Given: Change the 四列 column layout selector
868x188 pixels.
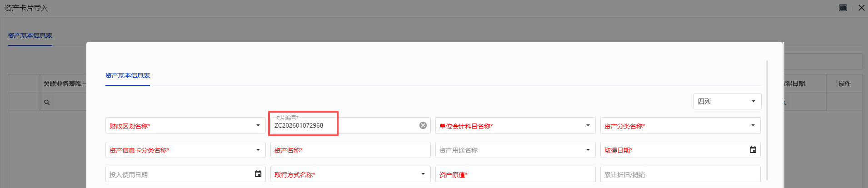Looking at the screenshot, I should [727, 101].
